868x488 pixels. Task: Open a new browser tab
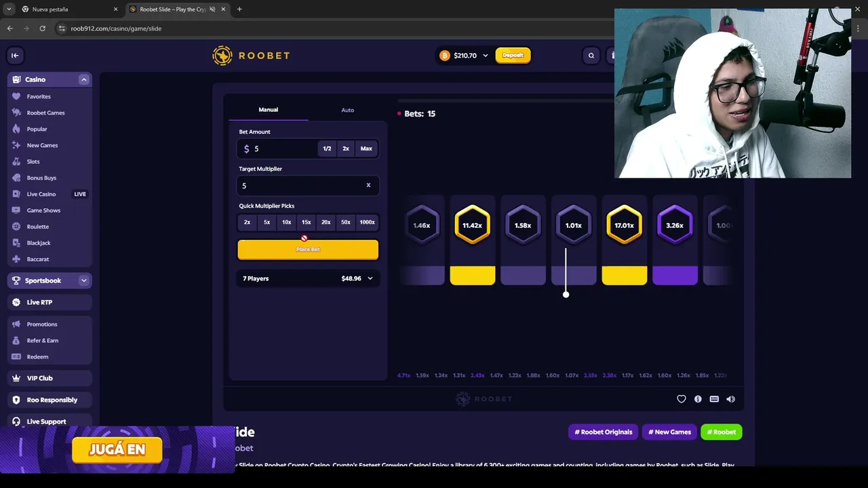click(x=239, y=9)
